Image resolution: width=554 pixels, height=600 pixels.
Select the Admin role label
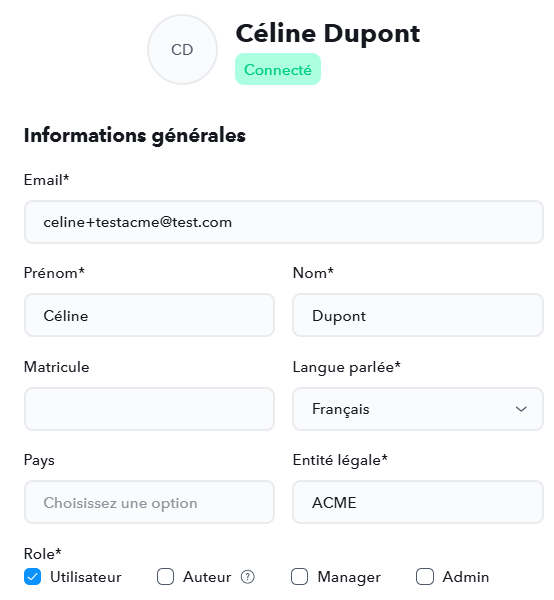coord(466,577)
